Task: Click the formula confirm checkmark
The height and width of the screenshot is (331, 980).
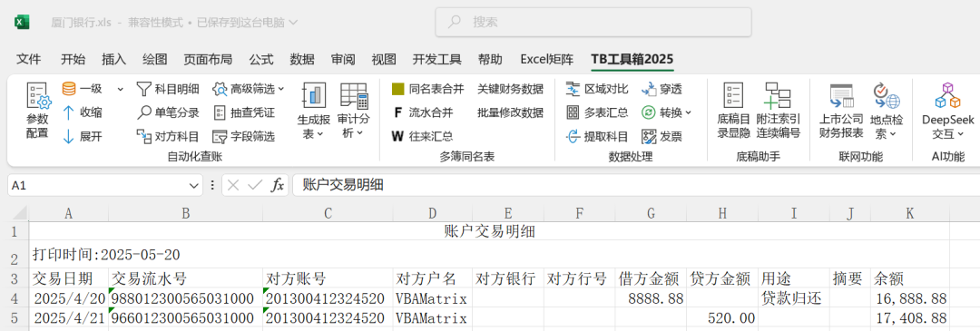Action: point(254,185)
